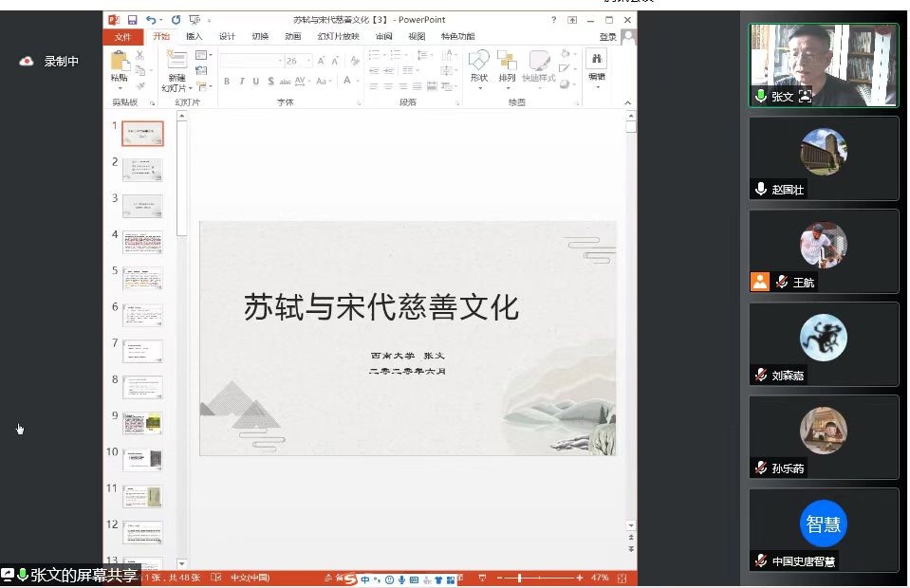This screenshot has width=910, height=588.
Task: Click the Paste (粘贴) icon
Action: click(x=120, y=63)
